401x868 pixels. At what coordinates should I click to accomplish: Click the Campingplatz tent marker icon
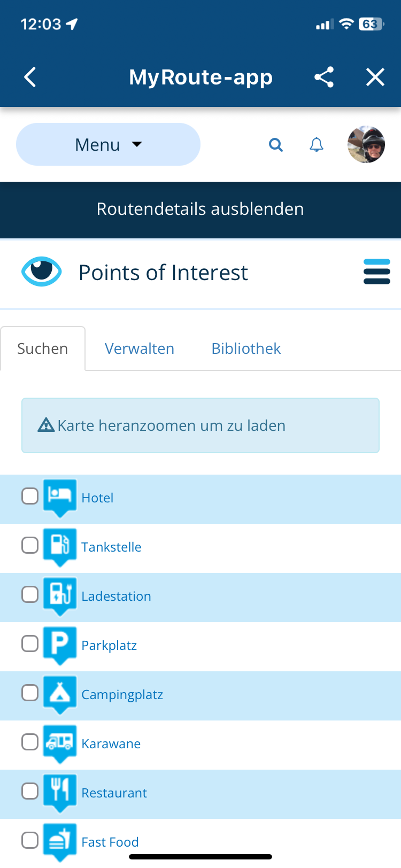pyautogui.click(x=59, y=693)
